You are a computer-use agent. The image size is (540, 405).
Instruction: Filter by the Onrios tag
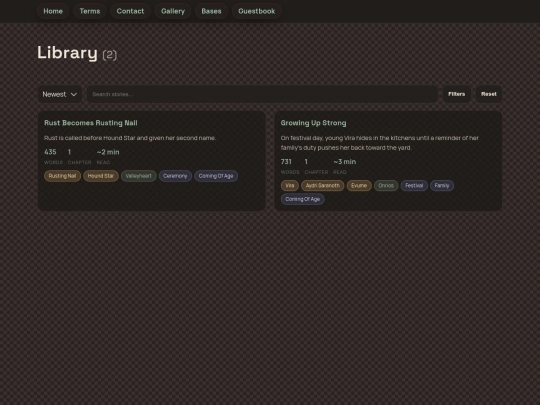[386, 185]
